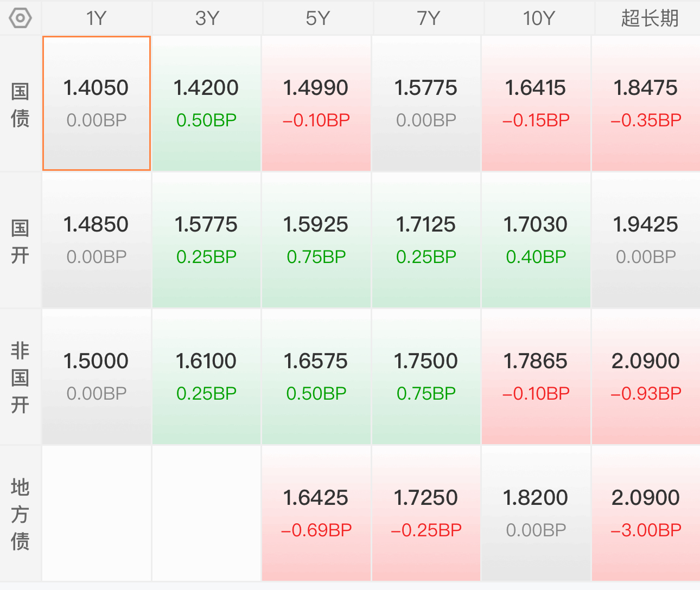
Task: Click the 非国开 row label
Action: point(20,377)
